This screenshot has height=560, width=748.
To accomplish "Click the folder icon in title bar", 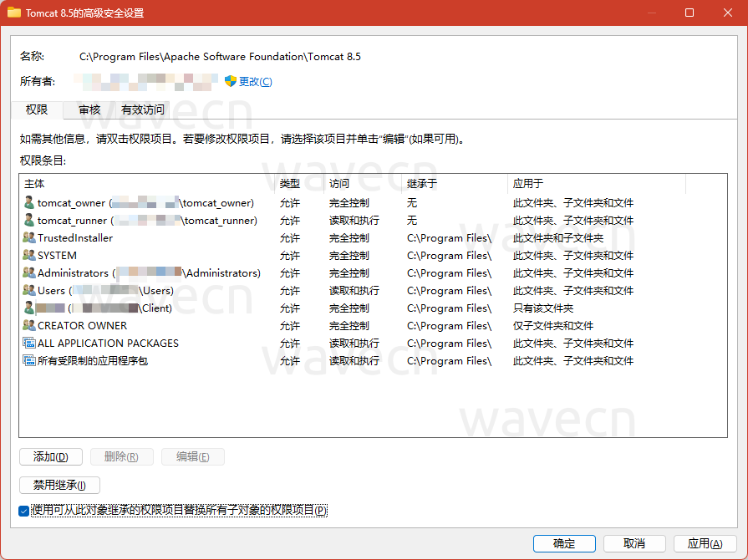I will pyautogui.click(x=14, y=13).
